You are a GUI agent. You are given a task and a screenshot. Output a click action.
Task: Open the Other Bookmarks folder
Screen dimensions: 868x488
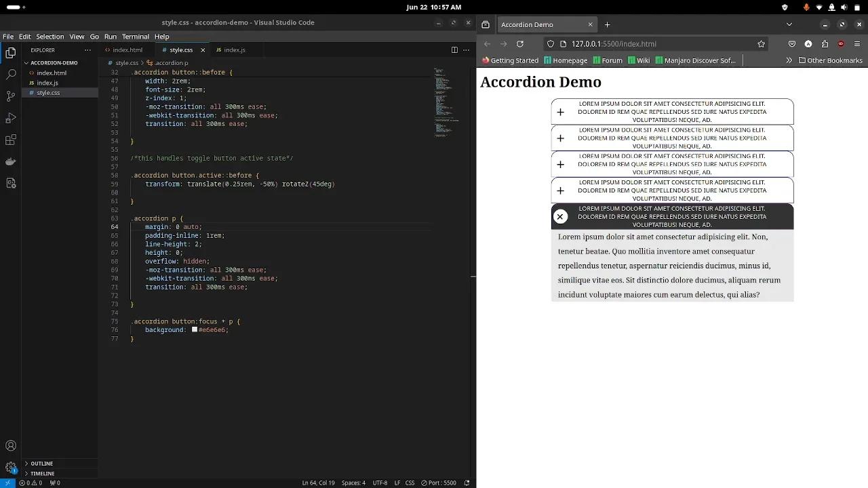coord(831,60)
